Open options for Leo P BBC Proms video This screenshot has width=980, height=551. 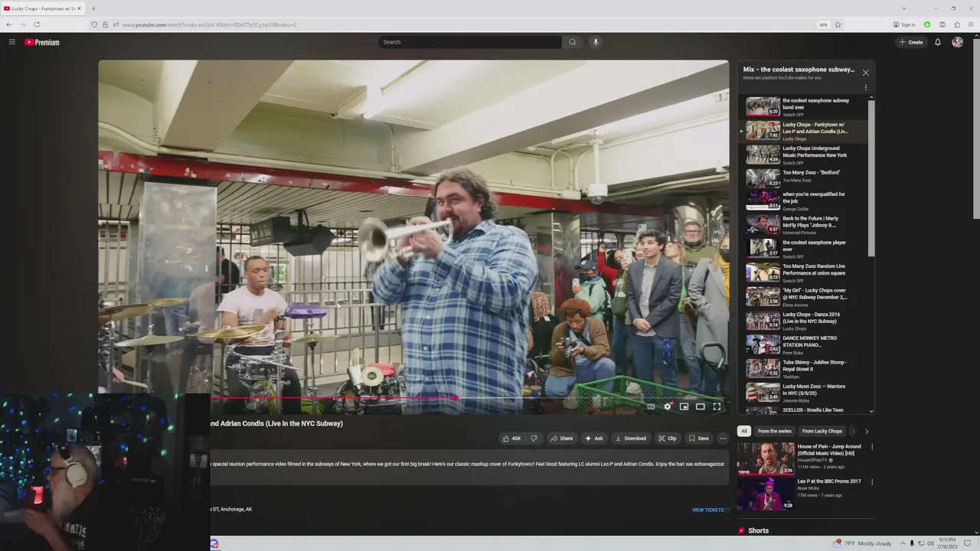click(x=871, y=482)
